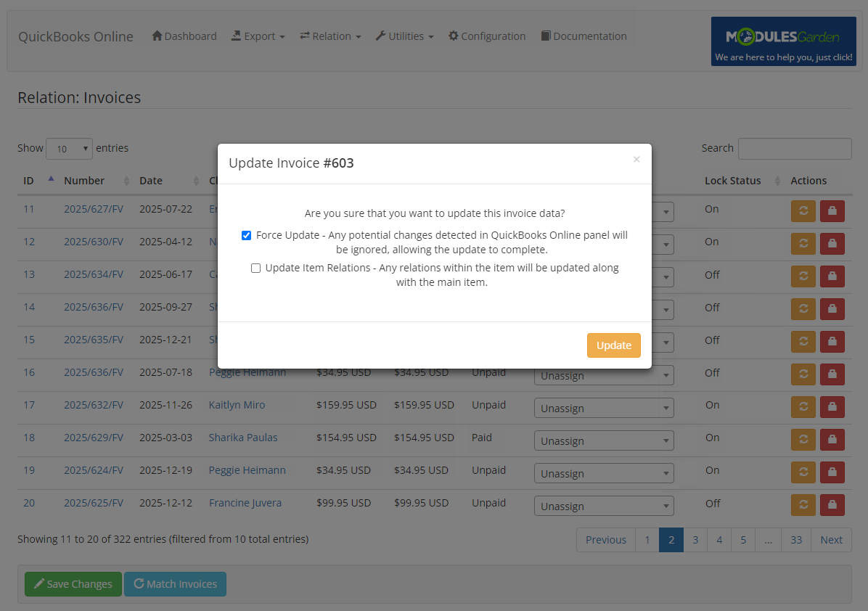This screenshot has height=611, width=868.
Task: Click the sync action icon for invoice ID 20
Action: [803, 505]
